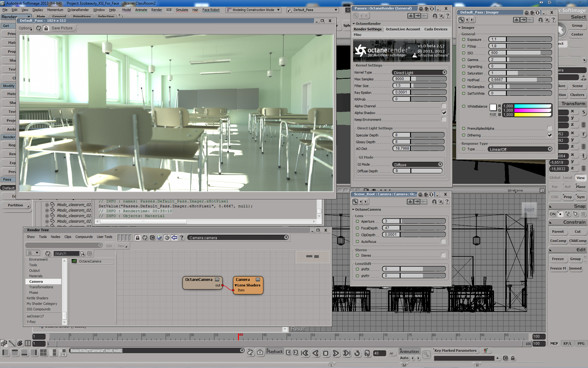Switch to Cuda Devices tab

435,29
